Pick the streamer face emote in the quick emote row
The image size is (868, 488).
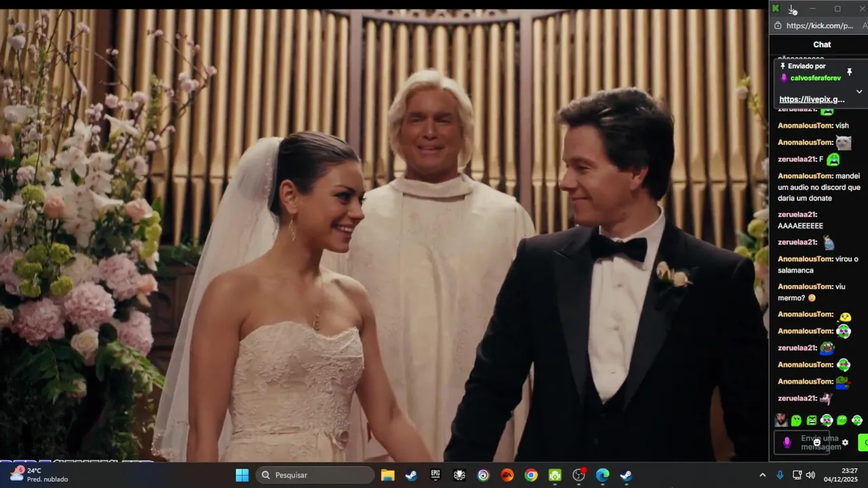click(781, 420)
